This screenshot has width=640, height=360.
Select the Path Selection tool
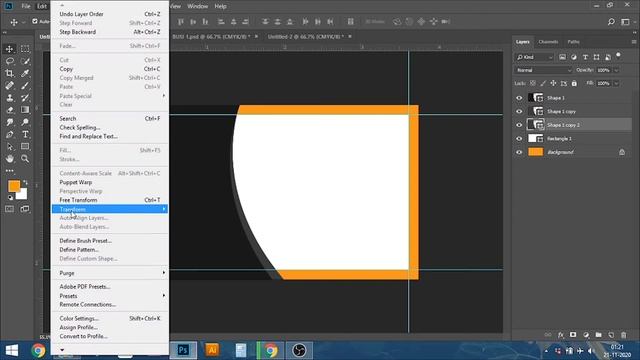click(9, 147)
